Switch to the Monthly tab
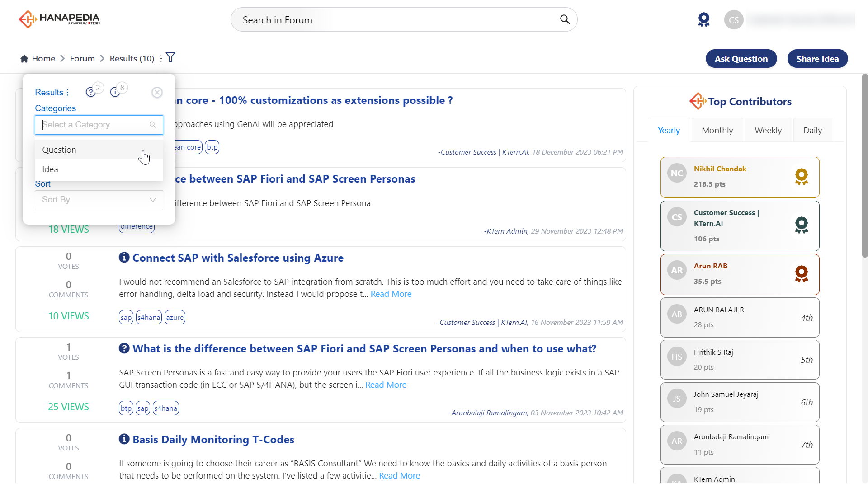This screenshot has width=868, height=488. pos(717,130)
